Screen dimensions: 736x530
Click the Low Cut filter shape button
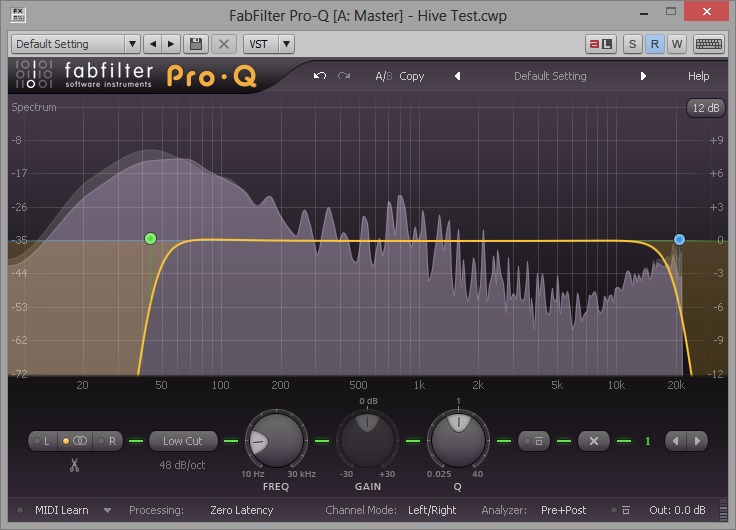point(182,441)
